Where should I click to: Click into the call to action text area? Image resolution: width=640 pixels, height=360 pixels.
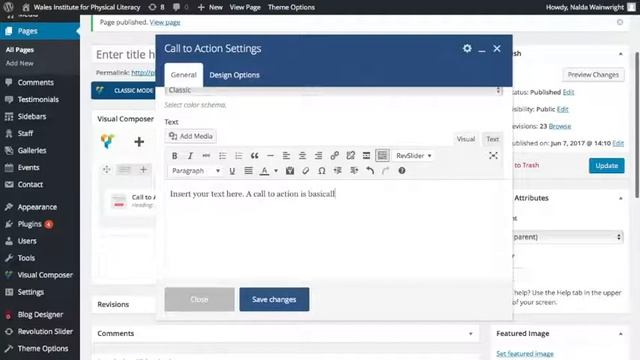pos(333,229)
